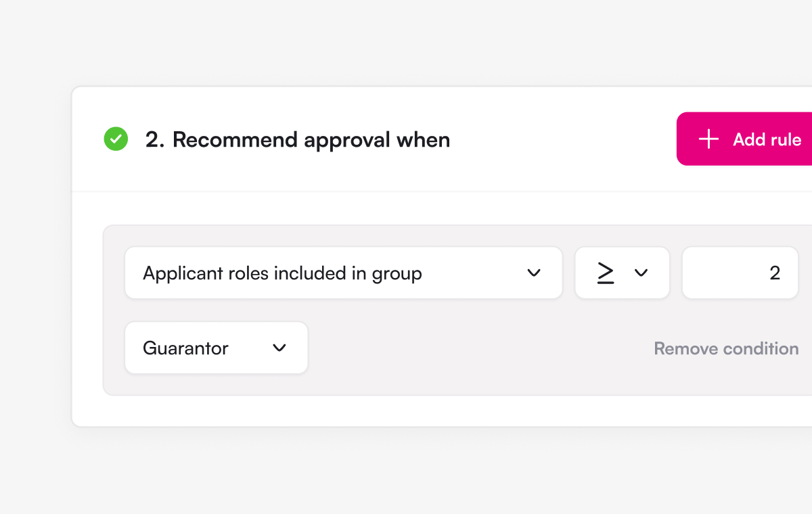Click chevron in Applicant roles dropdown
Screen dimensions: 812x514
click(534, 273)
